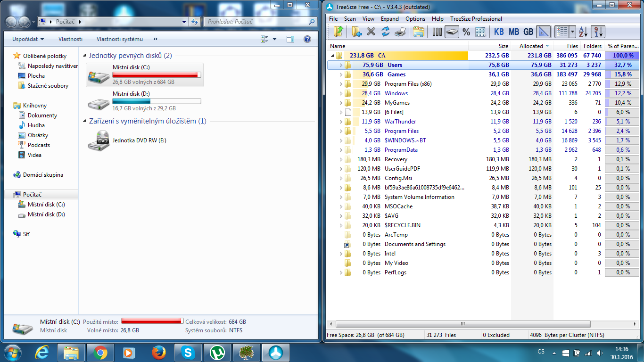Open the preview pane icon in Explorer
Image resolution: width=644 pixels, height=362 pixels.
290,39
